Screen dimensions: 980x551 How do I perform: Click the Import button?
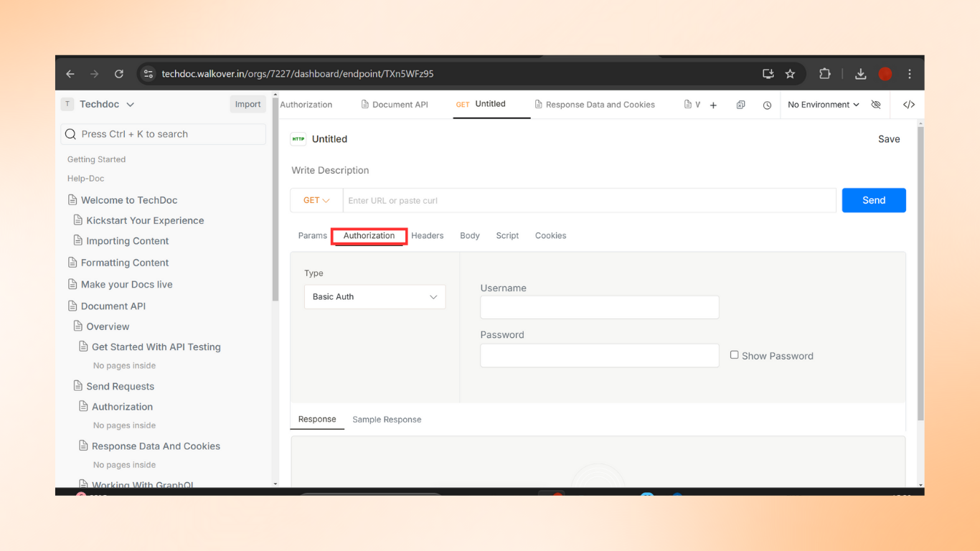(x=248, y=104)
